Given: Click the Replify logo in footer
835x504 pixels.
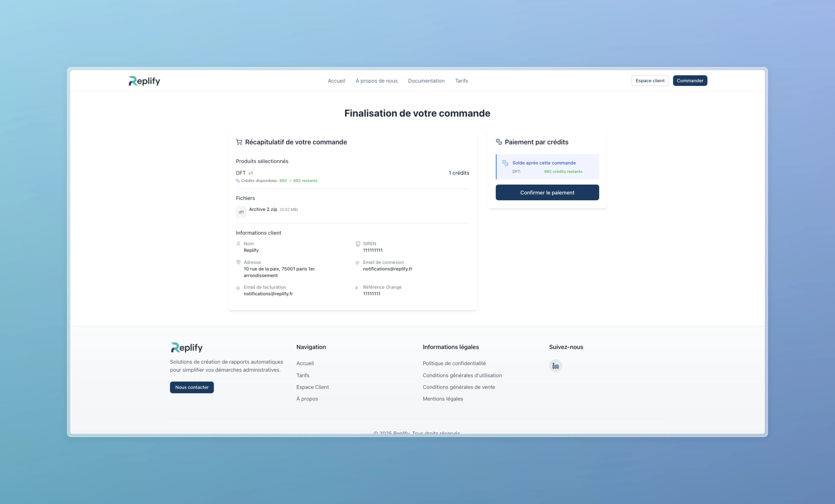Looking at the screenshot, I should 187,348.
